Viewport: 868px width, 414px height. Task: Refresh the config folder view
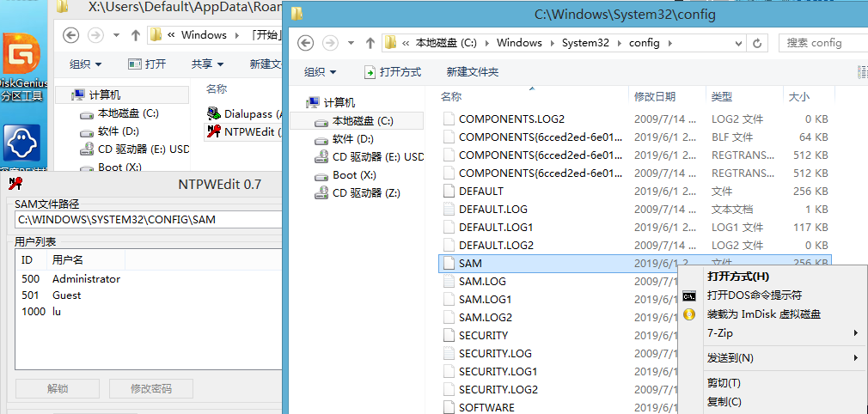coord(757,43)
